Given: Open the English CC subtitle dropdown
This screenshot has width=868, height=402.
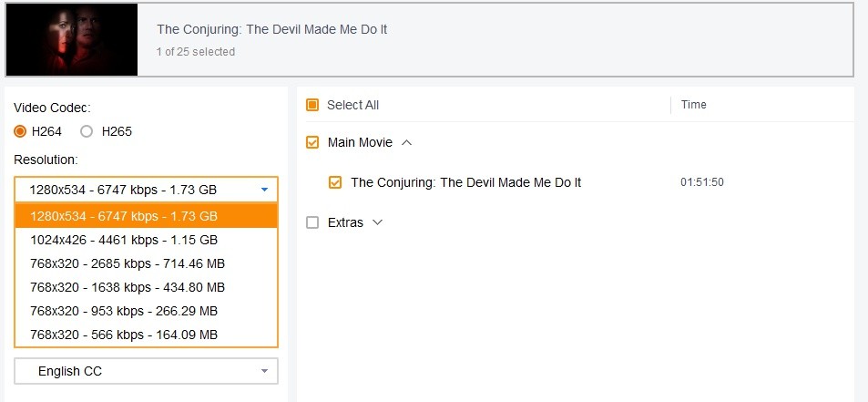Looking at the screenshot, I should click(x=146, y=371).
